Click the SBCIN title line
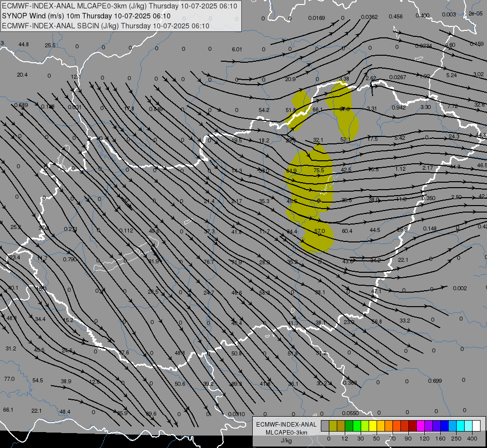The image size is (487, 448). pyautogui.click(x=105, y=26)
